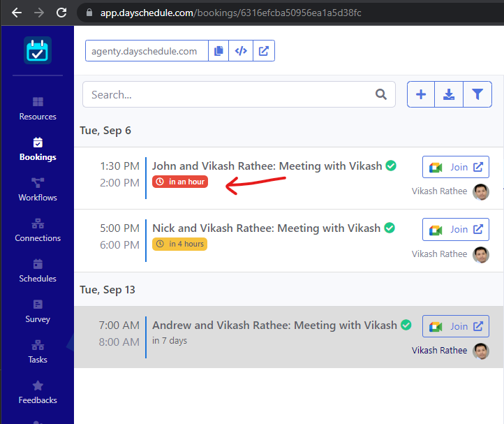
Task: Click the Search bookings field
Action: click(x=239, y=94)
